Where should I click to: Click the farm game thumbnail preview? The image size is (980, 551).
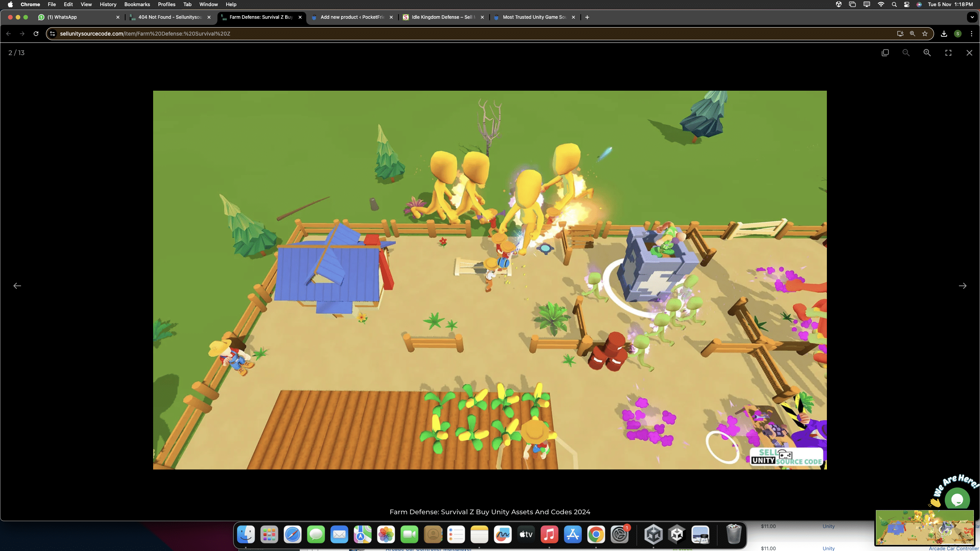[x=924, y=527]
